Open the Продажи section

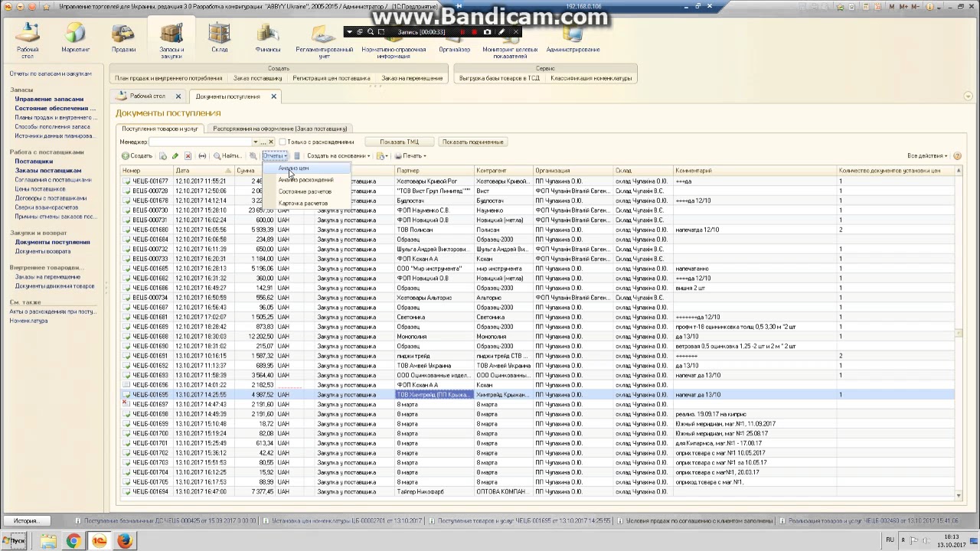pyautogui.click(x=123, y=38)
